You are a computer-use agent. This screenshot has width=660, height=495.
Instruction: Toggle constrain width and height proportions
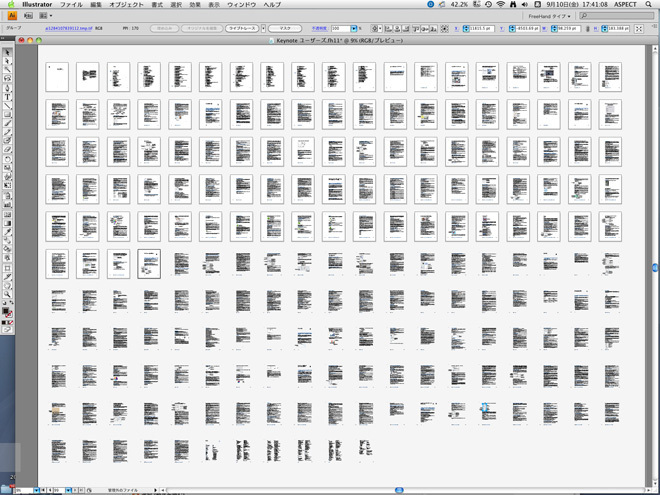(x=588, y=29)
